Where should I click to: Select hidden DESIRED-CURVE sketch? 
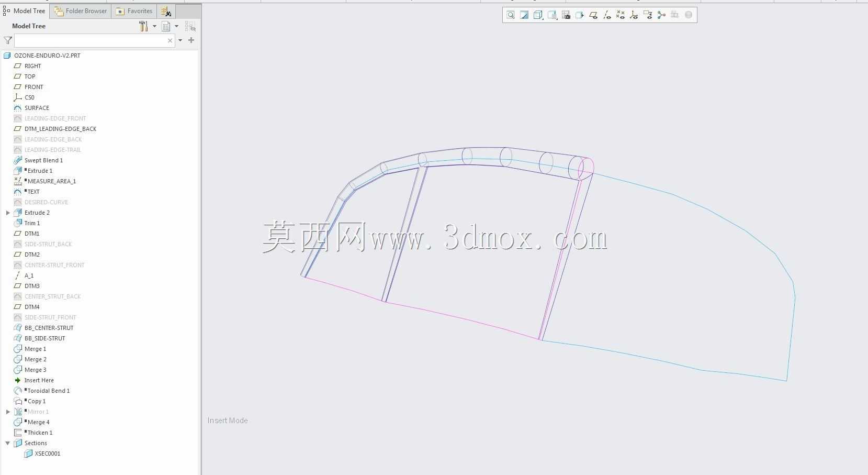(46, 202)
